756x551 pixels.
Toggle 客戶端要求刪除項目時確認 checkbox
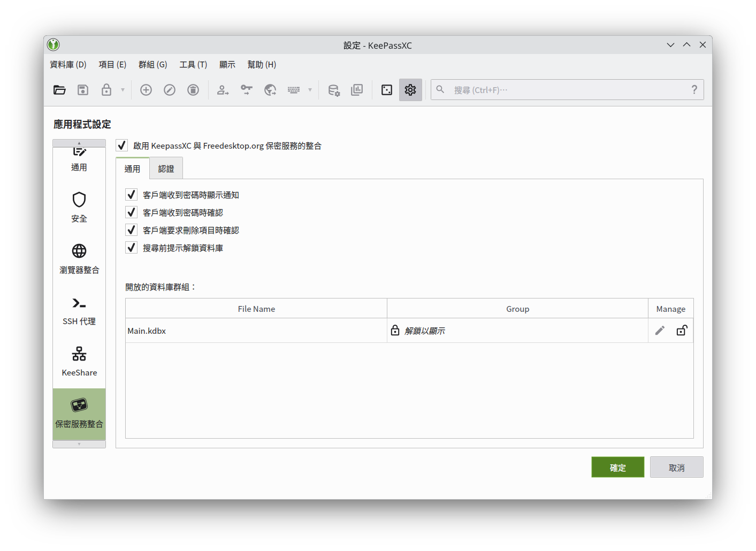click(131, 230)
